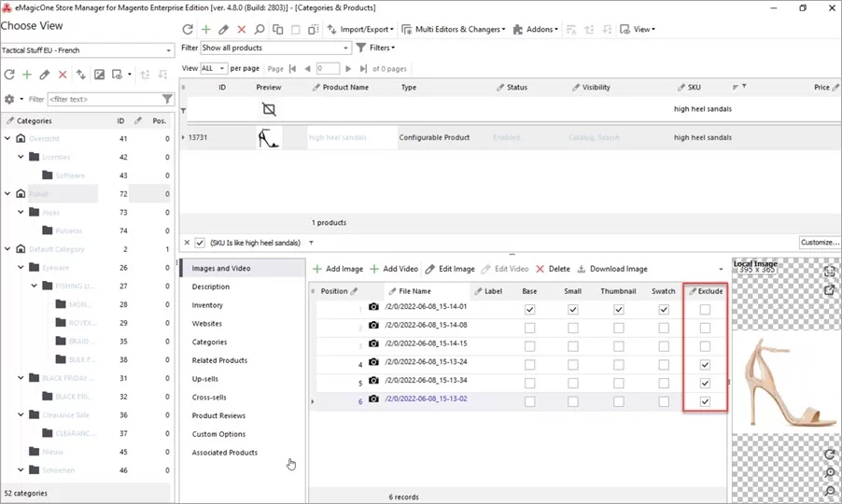Open the Import/Export menu
This screenshot has height=504, width=842.
click(x=360, y=30)
